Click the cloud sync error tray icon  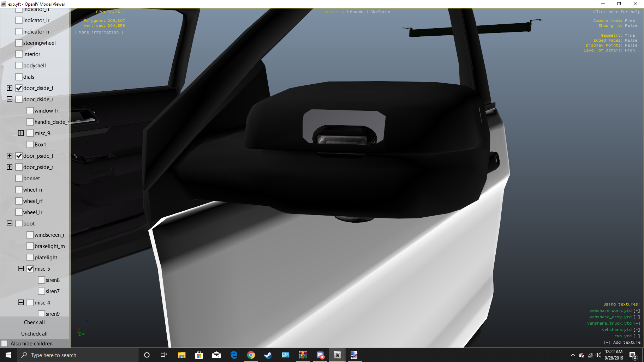pos(581,355)
